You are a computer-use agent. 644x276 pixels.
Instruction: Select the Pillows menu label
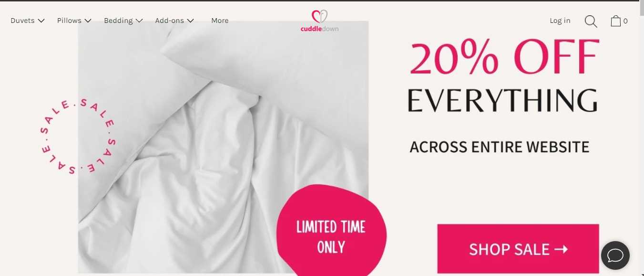(69, 21)
